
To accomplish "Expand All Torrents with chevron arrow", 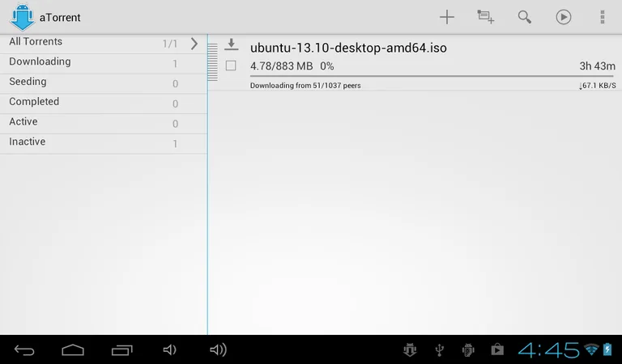I will coord(194,44).
